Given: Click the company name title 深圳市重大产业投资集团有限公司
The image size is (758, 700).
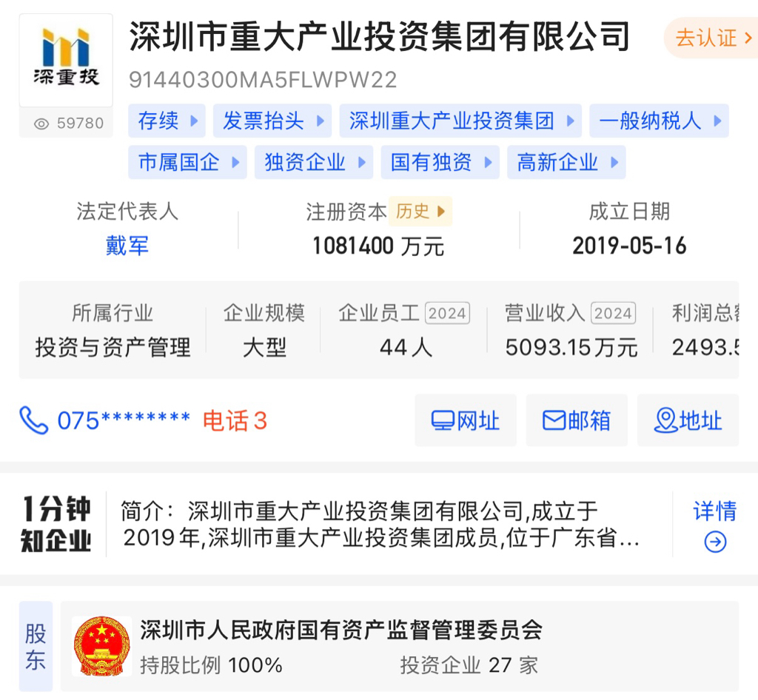Looking at the screenshot, I should pyautogui.click(x=380, y=37).
